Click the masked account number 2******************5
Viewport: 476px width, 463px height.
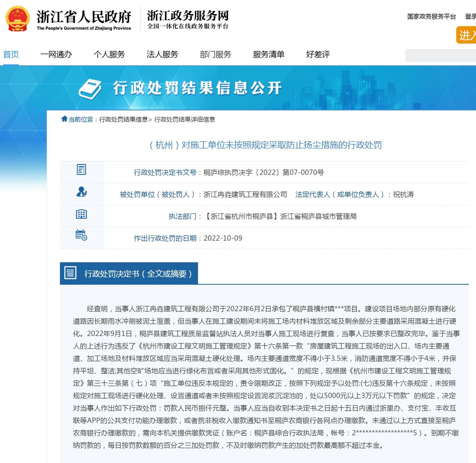(384, 433)
